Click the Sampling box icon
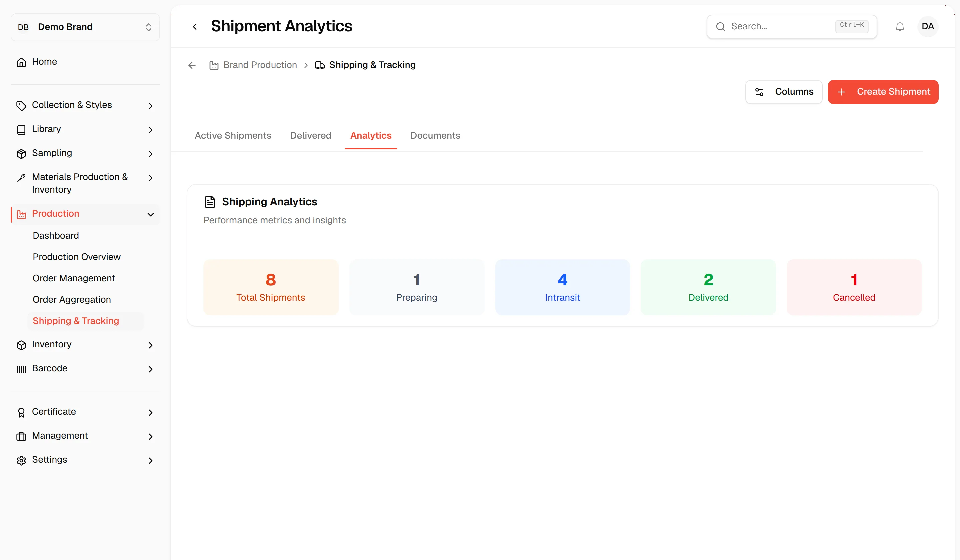 point(21,154)
